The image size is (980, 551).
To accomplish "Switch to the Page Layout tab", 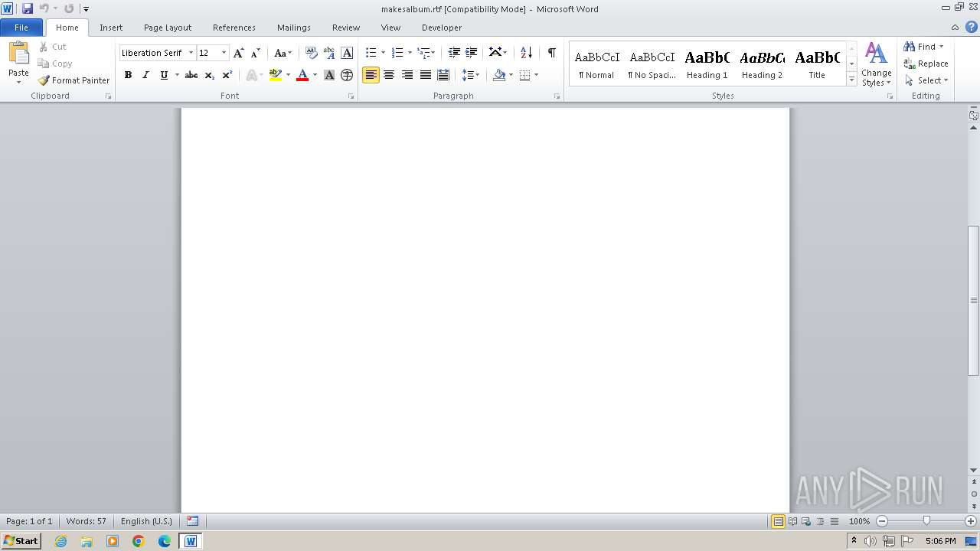I will pyautogui.click(x=168, y=28).
